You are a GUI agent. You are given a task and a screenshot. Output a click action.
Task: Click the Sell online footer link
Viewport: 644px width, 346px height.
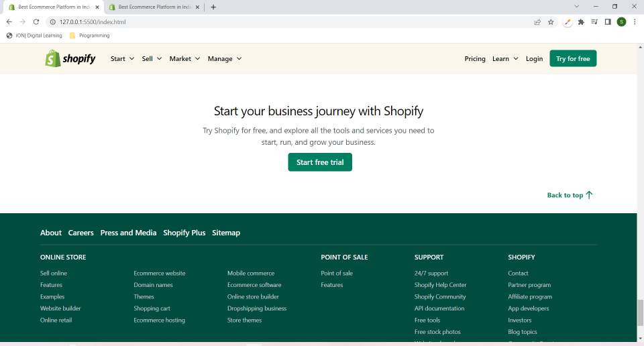pos(54,273)
